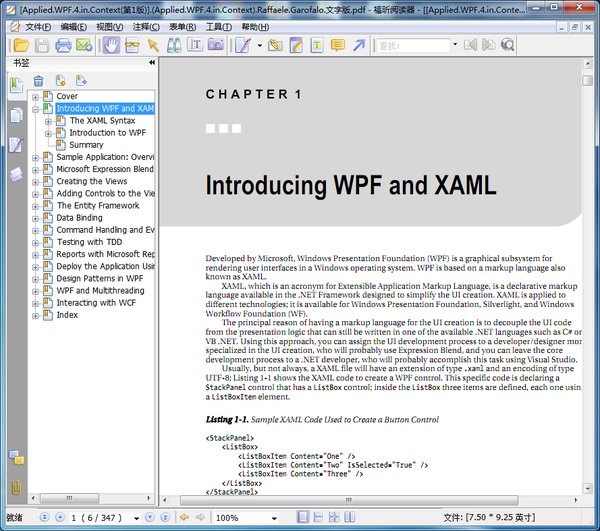Go back to previous view arrow
Screen dimensions: 600x531
coord(184,517)
